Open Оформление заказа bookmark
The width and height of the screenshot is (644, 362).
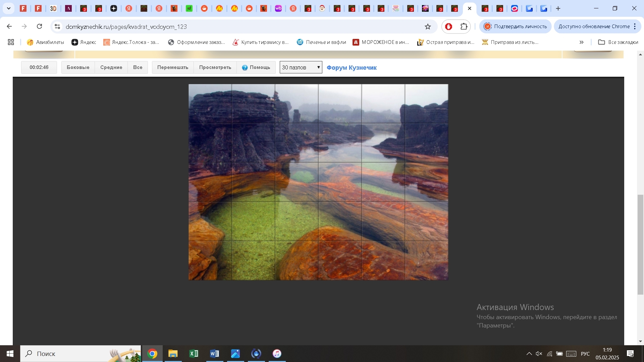196,42
